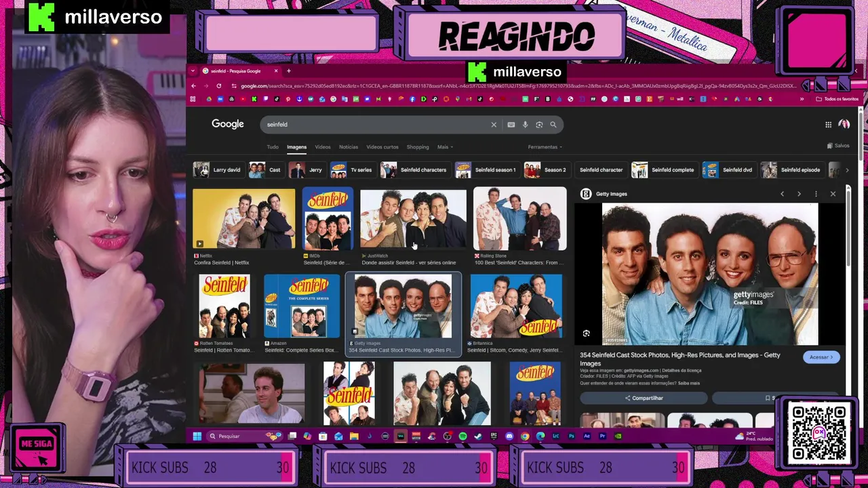This screenshot has height=488, width=868.
Task: Start voice search with the microphone icon
Action: click(x=525, y=125)
